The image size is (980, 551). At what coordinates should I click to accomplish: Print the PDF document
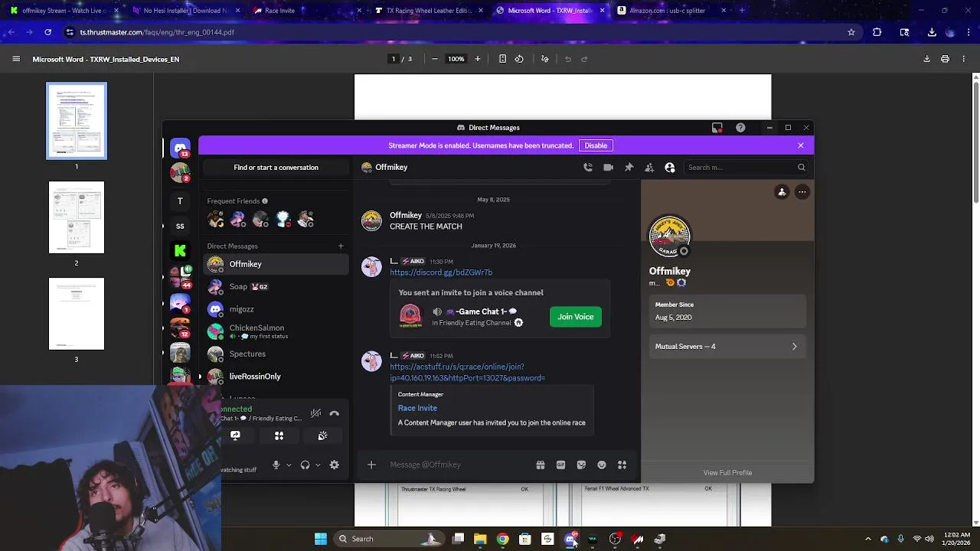click(x=945, y=59)
